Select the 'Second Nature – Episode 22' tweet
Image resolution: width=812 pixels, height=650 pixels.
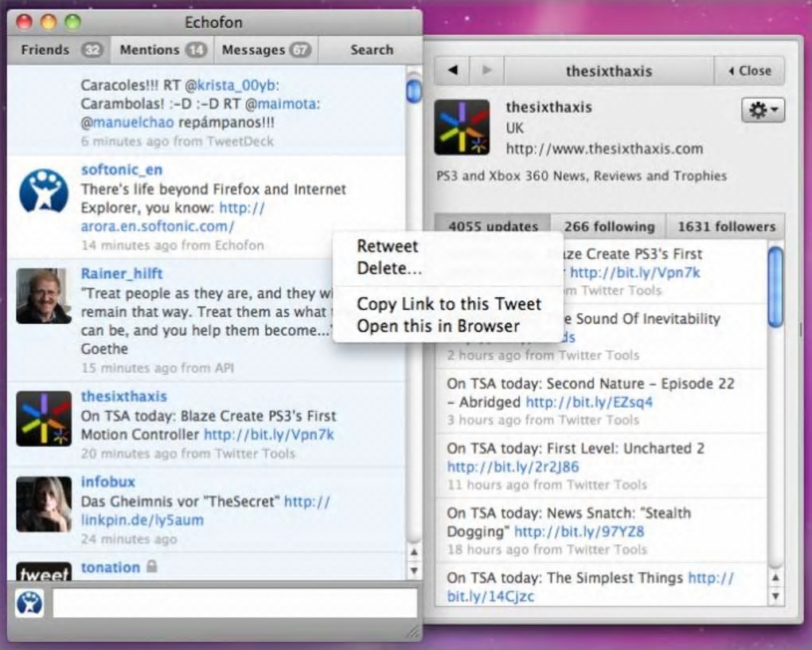[x=601, y=401]
